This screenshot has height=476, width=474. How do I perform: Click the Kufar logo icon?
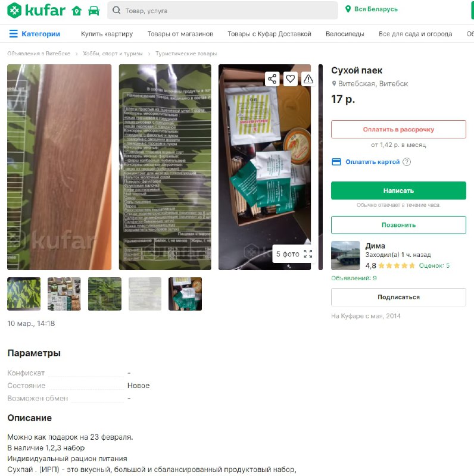coord(14,10)
